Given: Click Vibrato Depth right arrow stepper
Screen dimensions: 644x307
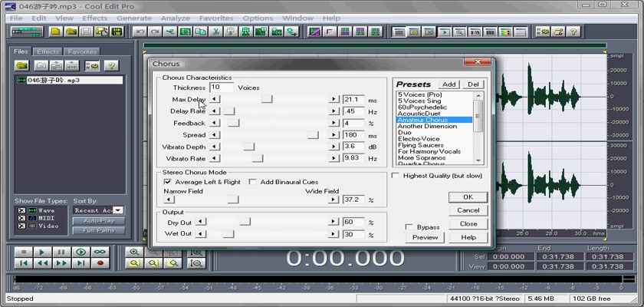Looking at the screenshot, I should [334, 147].
